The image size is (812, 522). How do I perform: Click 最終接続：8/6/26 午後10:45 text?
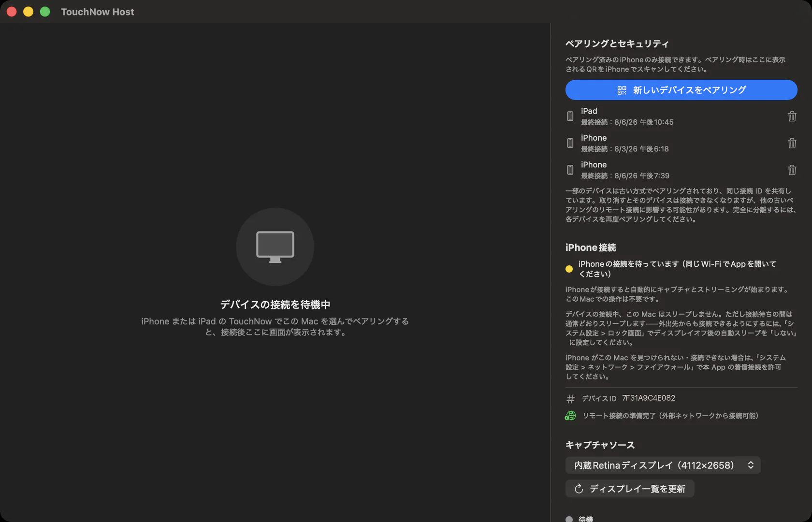pos(627,122)
